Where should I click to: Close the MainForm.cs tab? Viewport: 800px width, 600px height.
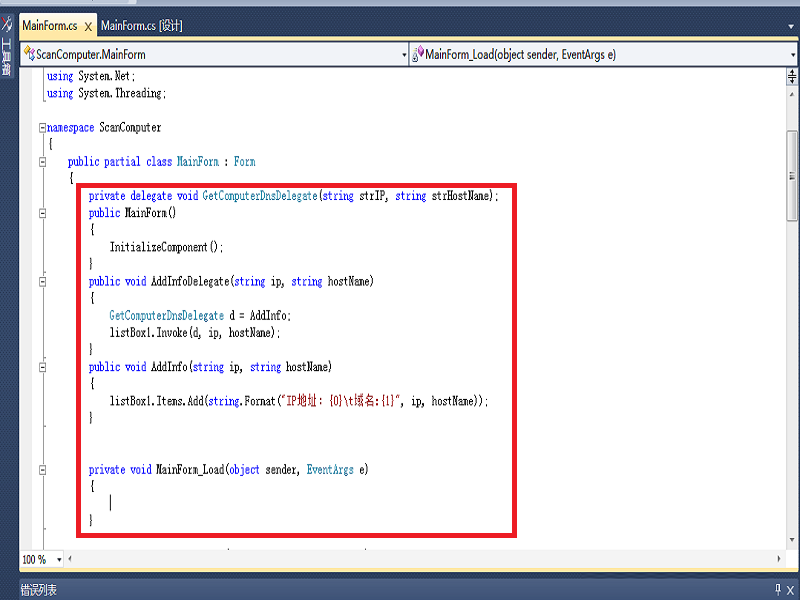pos(88,27)
